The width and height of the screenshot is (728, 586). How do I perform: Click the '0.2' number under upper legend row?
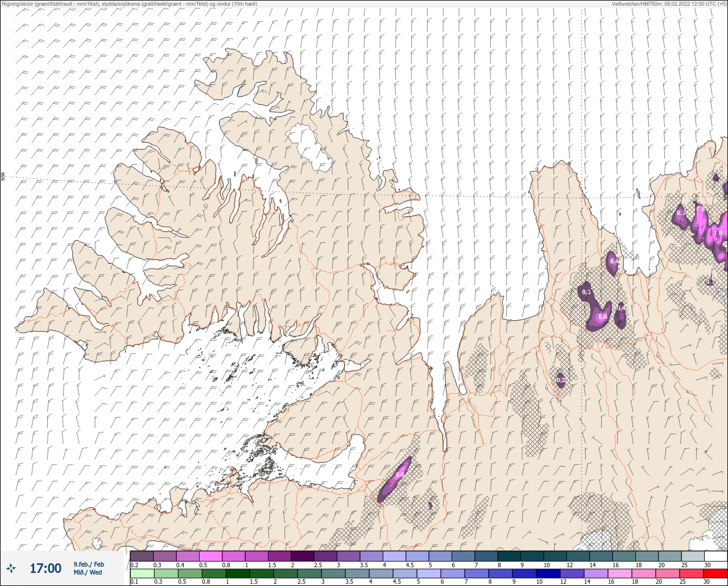pos(134,565)
